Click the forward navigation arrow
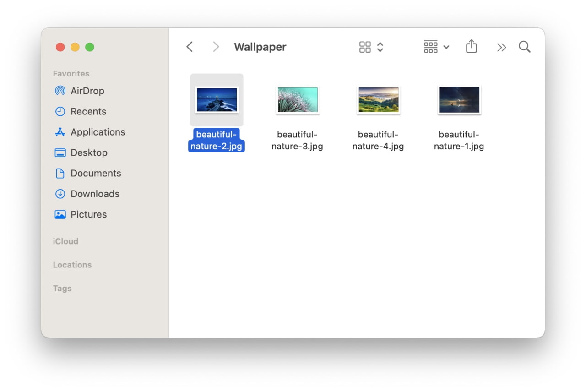Image resolution: width=586 pixels, height=392 pixels. pyautogui.click(x=215, y=46)
